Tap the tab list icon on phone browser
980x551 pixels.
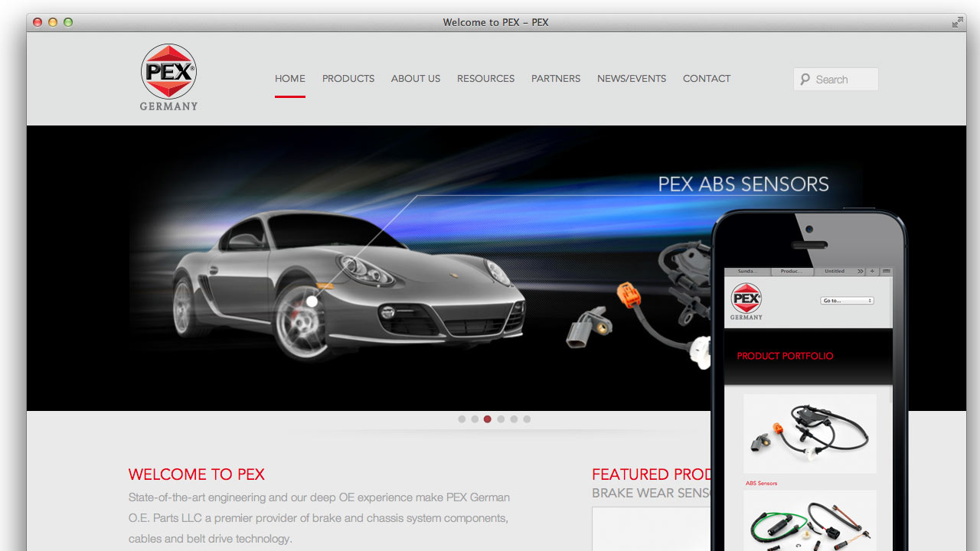[x=886, y=271]
